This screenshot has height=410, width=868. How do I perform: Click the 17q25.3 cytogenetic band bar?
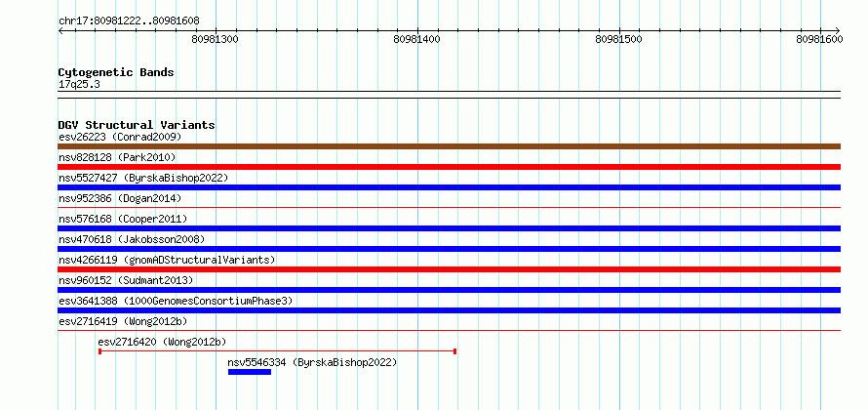(x=449, y=95)
